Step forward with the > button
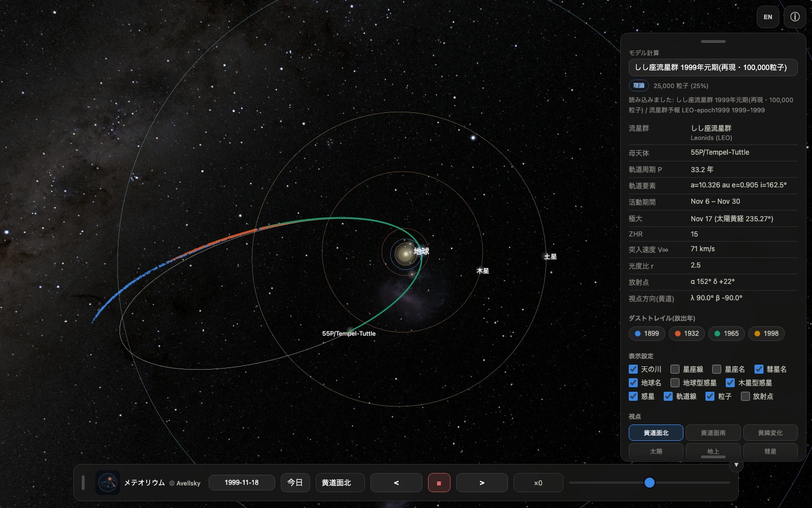Screen dimensions: 812x508 click(482, 483)
